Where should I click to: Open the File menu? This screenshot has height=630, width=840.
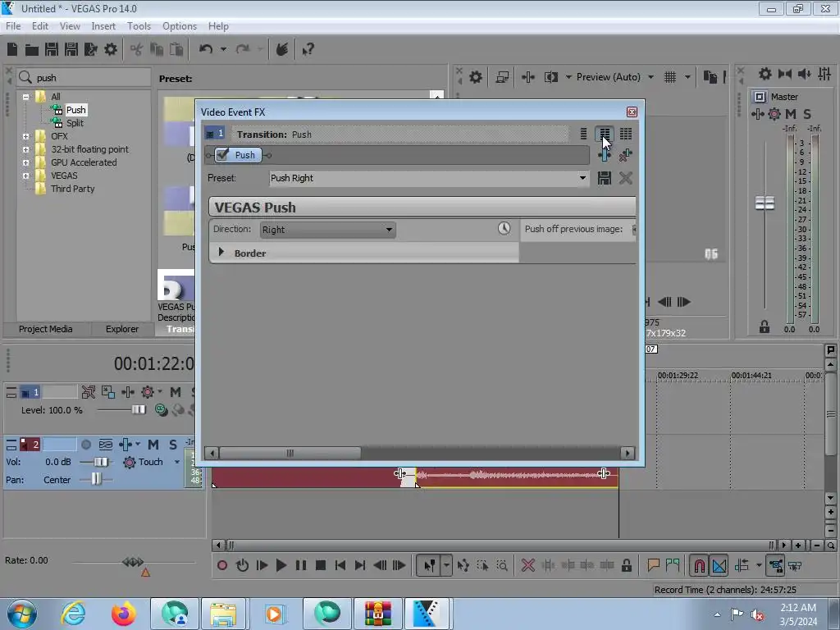13,25
